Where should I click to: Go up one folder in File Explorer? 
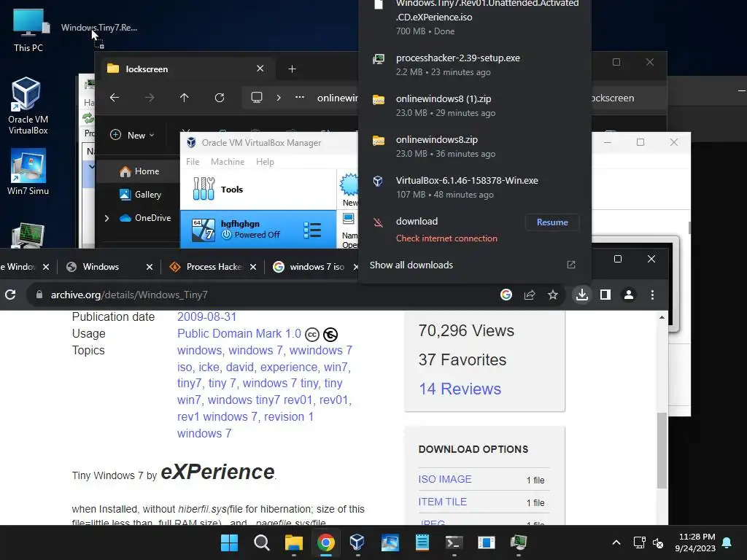[x=185, y=98]
